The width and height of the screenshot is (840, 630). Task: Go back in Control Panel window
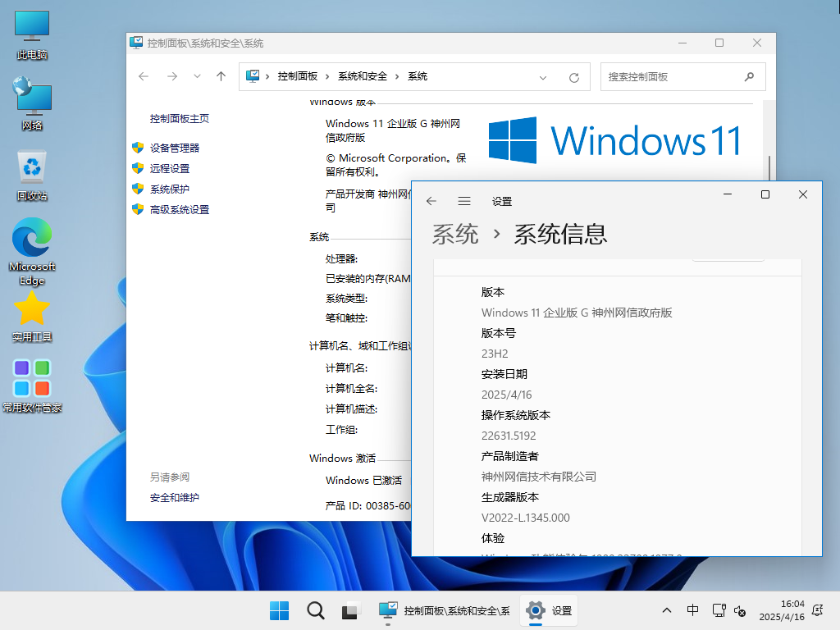tap(143, 76)
